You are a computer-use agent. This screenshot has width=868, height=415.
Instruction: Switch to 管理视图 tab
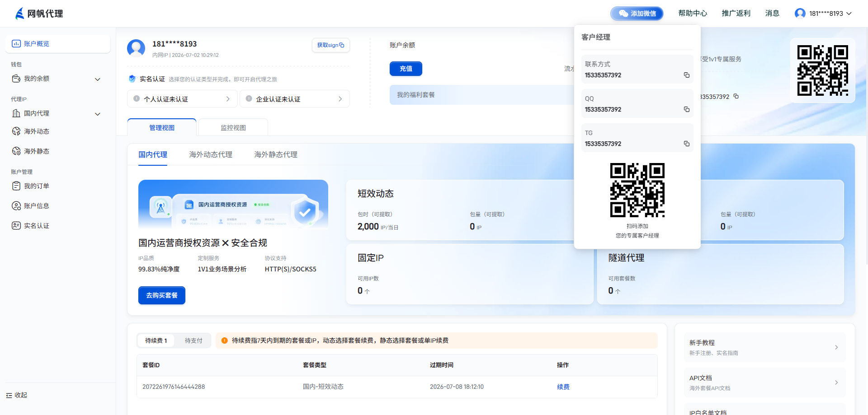click(162, 128)
